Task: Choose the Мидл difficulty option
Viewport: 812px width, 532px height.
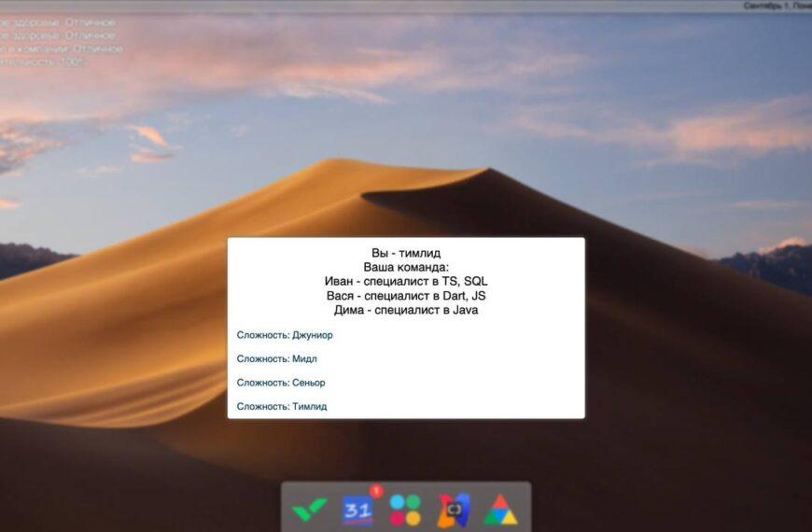Action: coord(277,358)
